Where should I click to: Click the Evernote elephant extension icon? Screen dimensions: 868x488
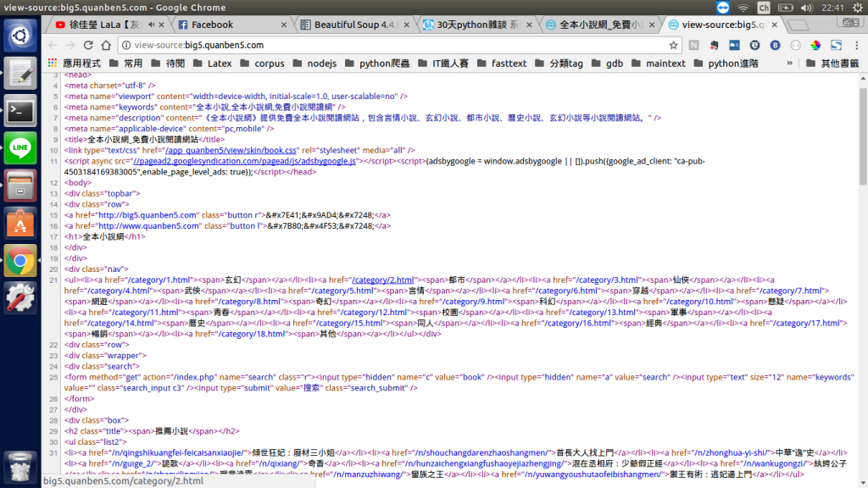714,45
